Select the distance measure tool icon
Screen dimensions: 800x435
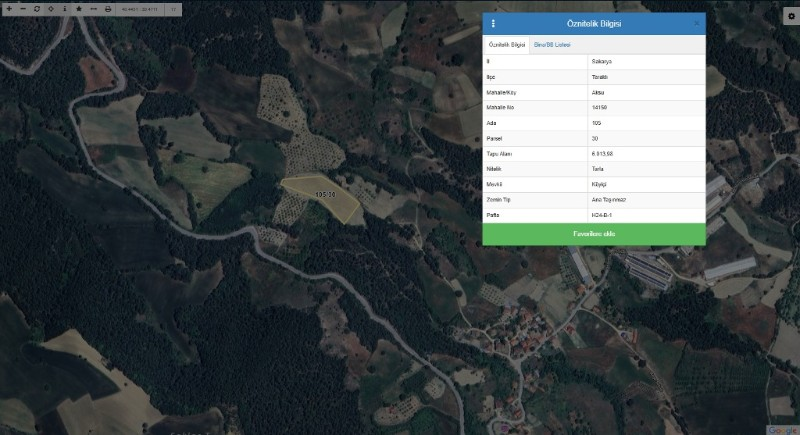[x=93, y=8]
